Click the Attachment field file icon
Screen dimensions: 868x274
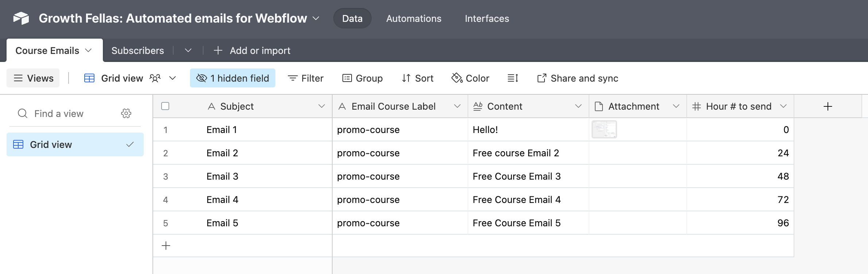(x=599, y=106)
